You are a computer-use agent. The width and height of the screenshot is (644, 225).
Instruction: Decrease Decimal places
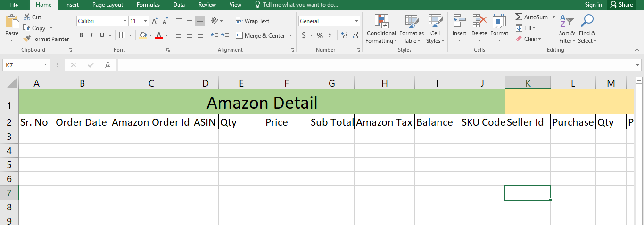tap(355, 35)
